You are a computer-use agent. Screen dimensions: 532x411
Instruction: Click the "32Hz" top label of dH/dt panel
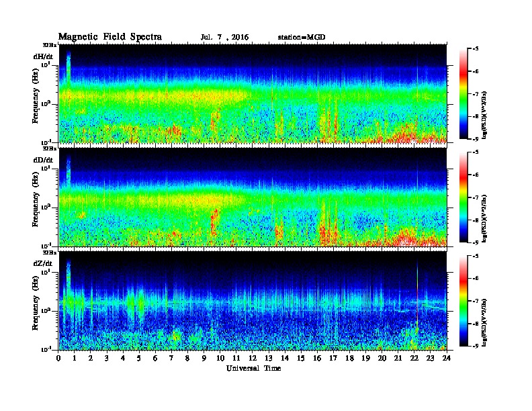[x=50, y=45]
